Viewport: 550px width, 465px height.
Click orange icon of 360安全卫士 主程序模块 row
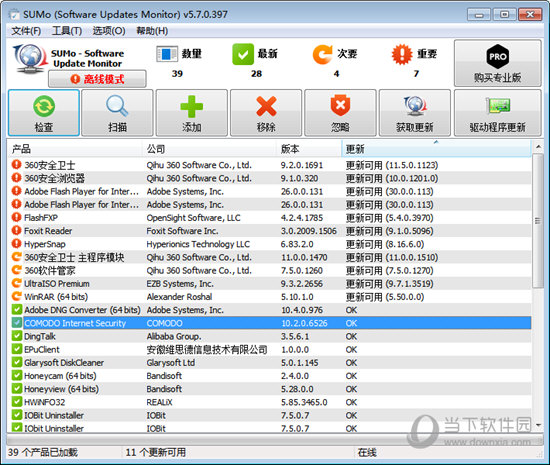16,257
